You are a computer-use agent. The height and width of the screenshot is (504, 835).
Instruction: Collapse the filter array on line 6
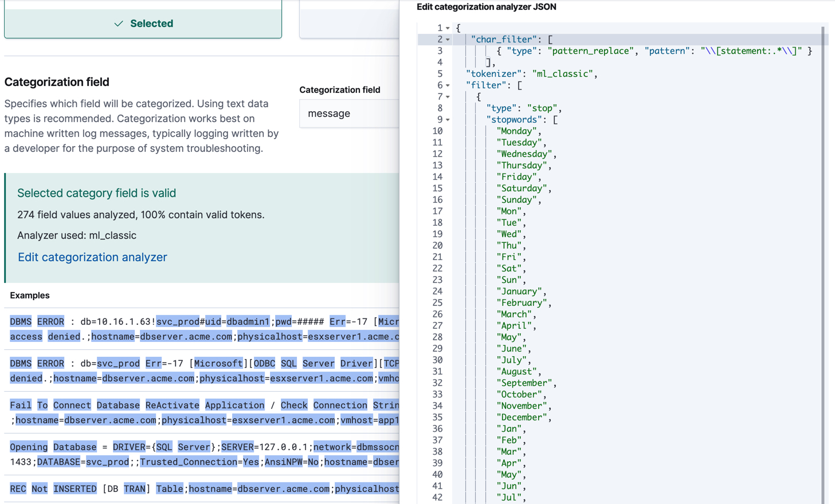[446, 85]
